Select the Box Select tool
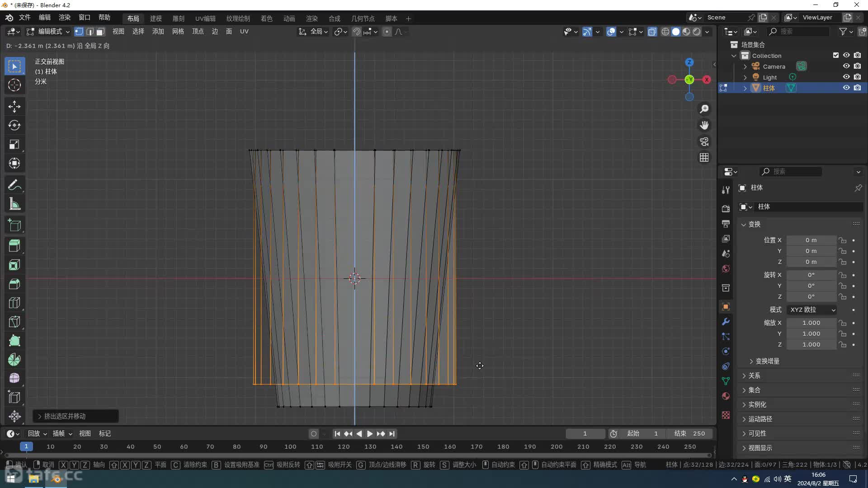Image resolution: width=868 pixels, height=488 pixels. click(14, 66)
